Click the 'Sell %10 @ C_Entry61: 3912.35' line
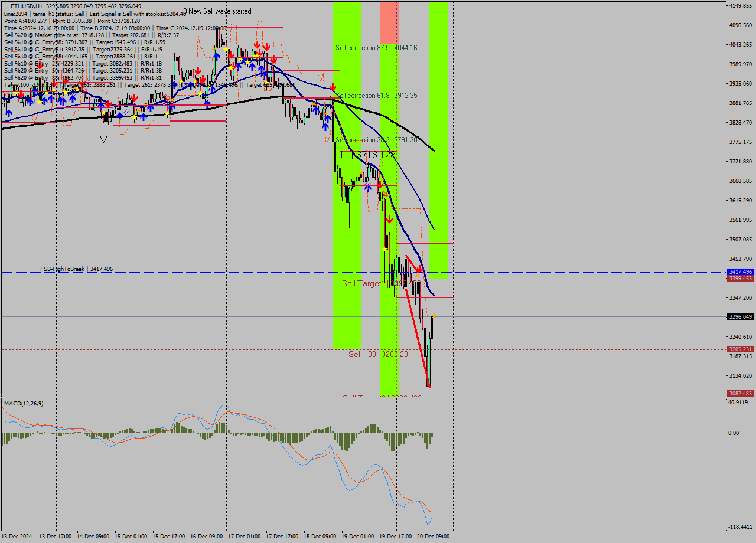This screenshot has width=756, height=543. pos(83,49)
